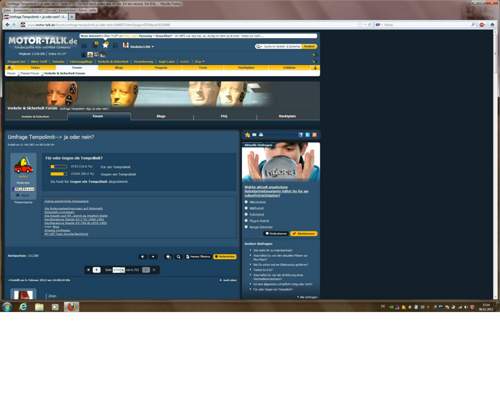Select the third radio option in the sidebar poll
Image resolution: width=500 pixels, height=416 pixels.
pos(246,214)
